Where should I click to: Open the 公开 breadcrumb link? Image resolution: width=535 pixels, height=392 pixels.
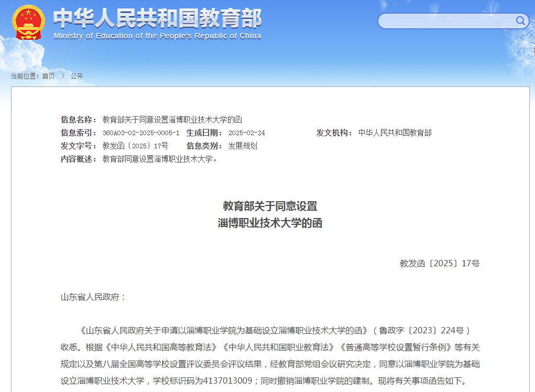77,76
